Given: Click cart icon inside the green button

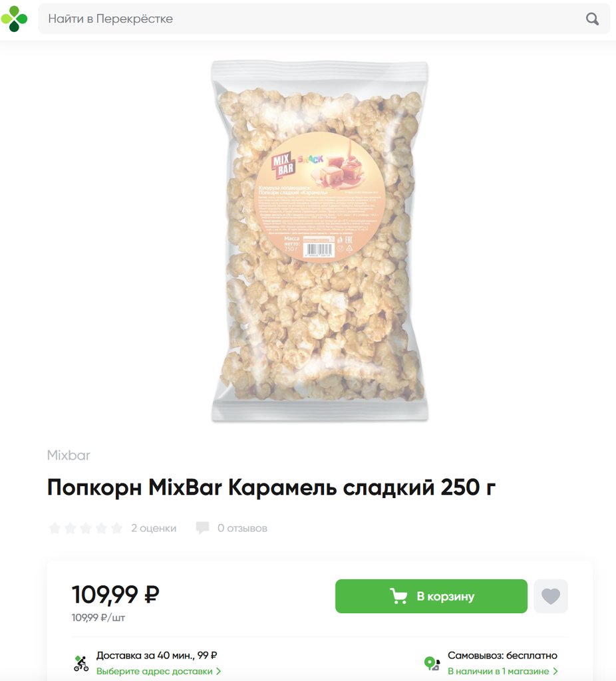Looking at the screenshot, I should tap(398, 596).
